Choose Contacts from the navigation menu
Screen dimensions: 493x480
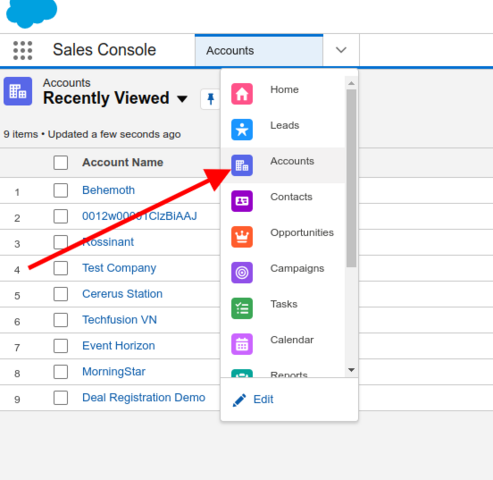click(x=283, y=201)
